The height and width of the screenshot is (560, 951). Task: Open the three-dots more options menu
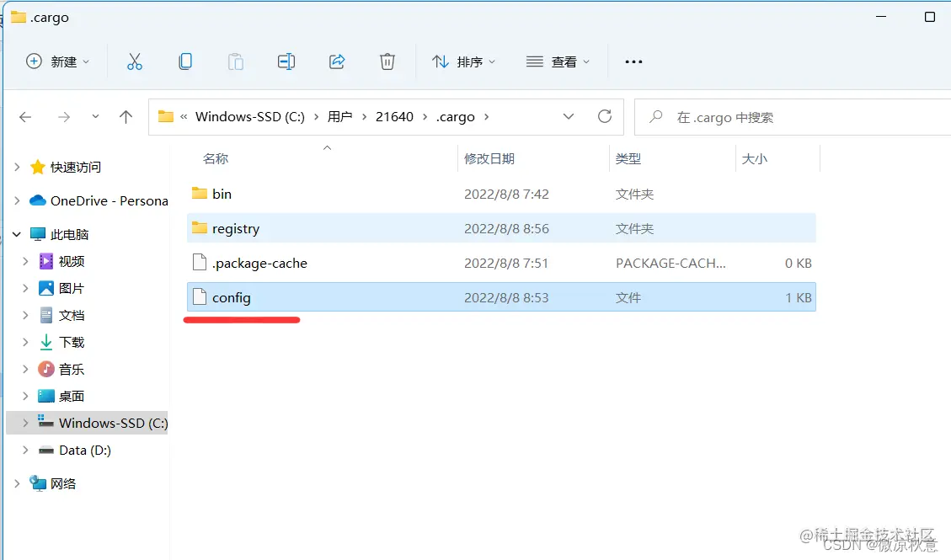633,61
